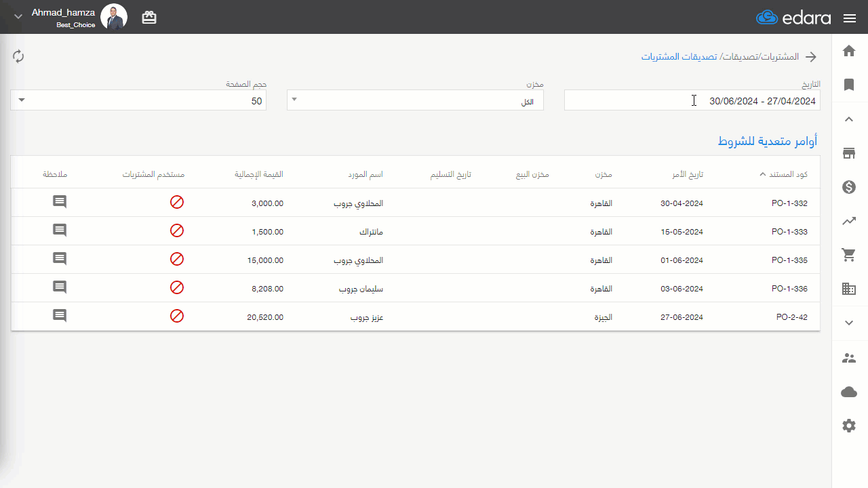Click the gift box icon
Viewport: 868px width, 488px height.
point(149,18)
